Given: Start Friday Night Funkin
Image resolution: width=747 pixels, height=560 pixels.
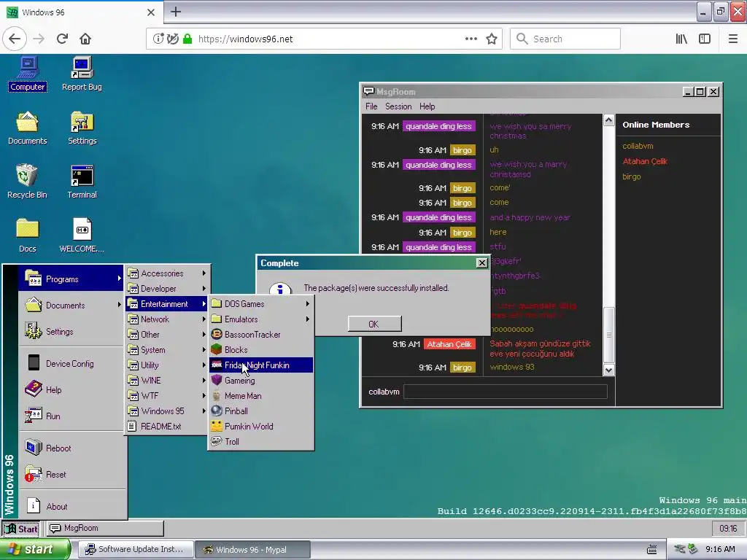Looking at the screenshot, I should [261, 365].
